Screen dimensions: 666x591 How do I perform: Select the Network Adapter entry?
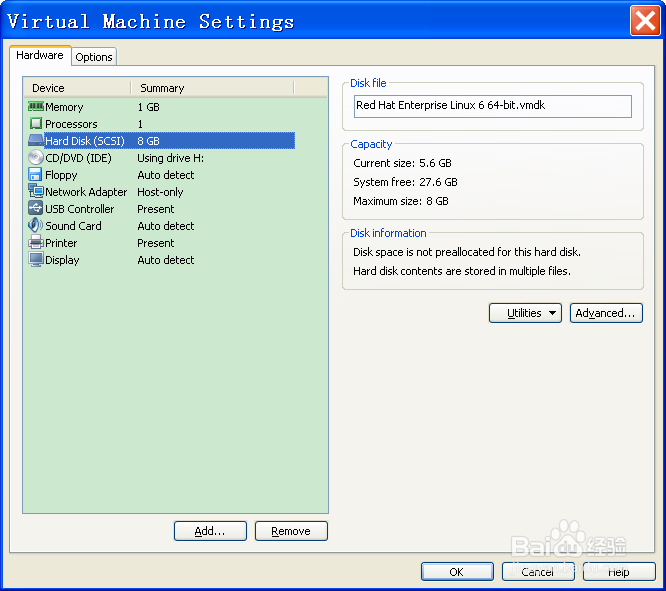pyautogui.click(x=86, y=192)
